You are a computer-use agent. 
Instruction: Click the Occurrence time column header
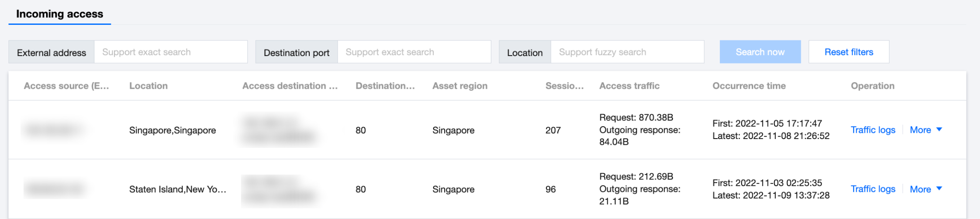tap(749, 86)
